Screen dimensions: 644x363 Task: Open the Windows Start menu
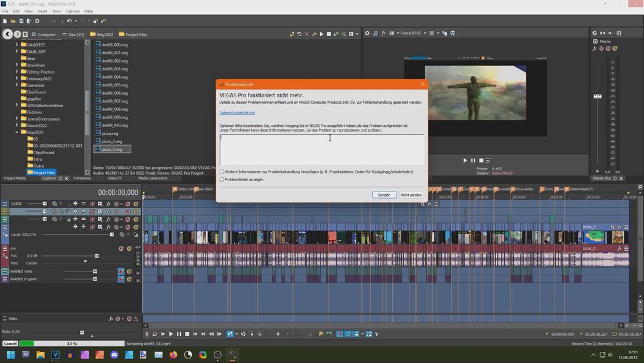[x=11, y=355]
